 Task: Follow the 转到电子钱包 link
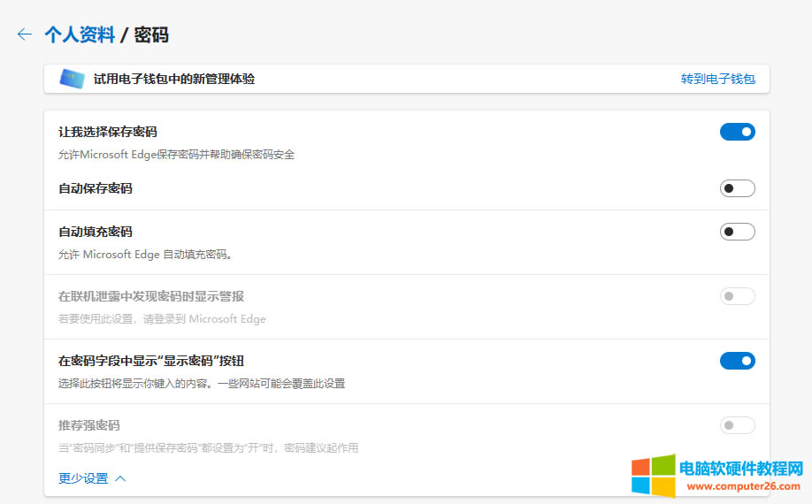(717, 79)
